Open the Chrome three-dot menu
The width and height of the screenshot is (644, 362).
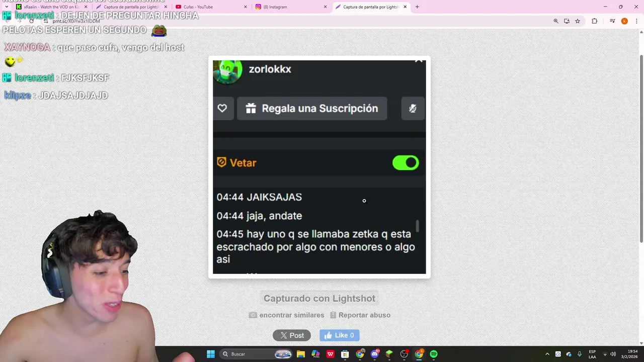tap(636, 21)
